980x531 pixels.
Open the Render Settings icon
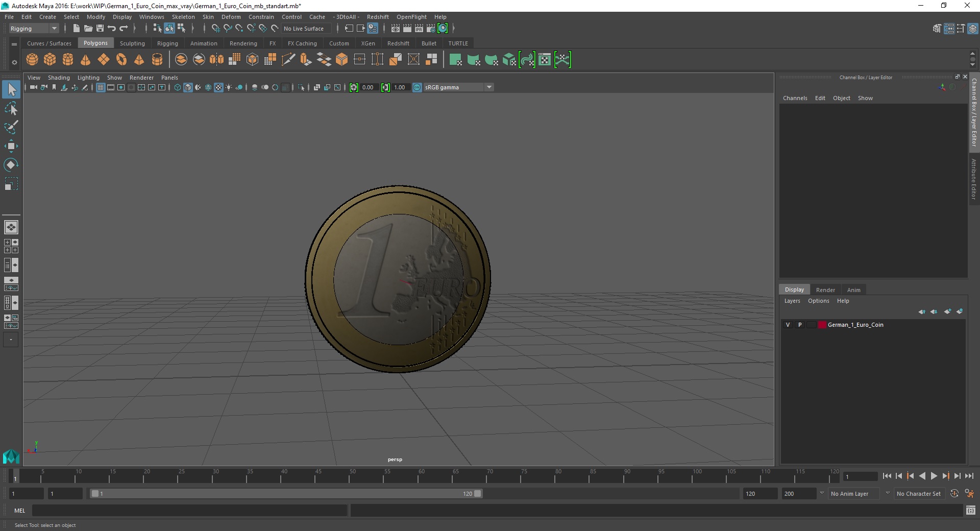431,29
